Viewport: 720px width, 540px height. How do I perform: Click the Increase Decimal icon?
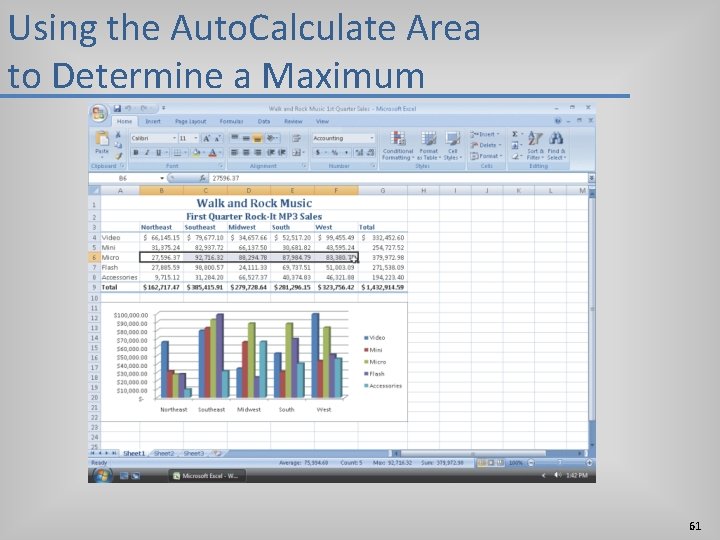click(359, 152)
